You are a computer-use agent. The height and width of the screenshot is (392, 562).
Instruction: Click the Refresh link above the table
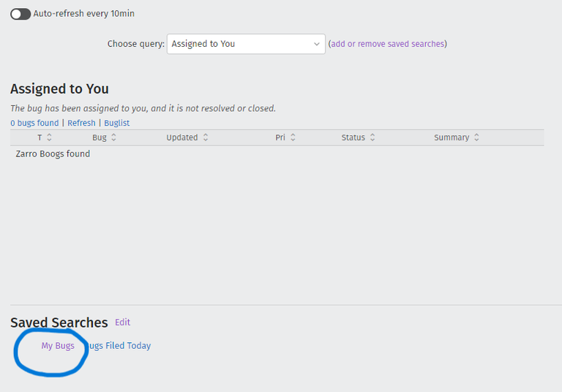click(81, 123)
